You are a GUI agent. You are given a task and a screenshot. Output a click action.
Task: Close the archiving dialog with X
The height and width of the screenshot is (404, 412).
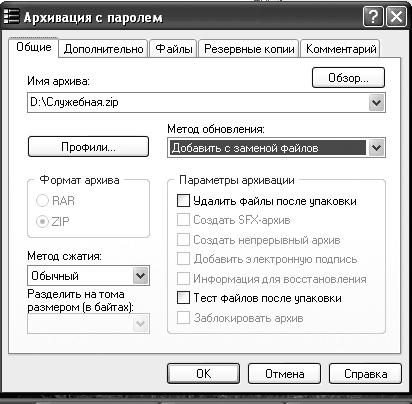(396, 17)
